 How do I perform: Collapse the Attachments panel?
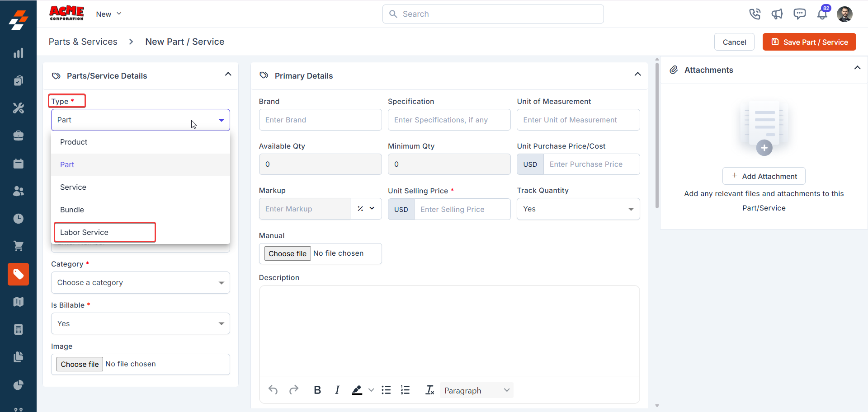tap(857, 68)
